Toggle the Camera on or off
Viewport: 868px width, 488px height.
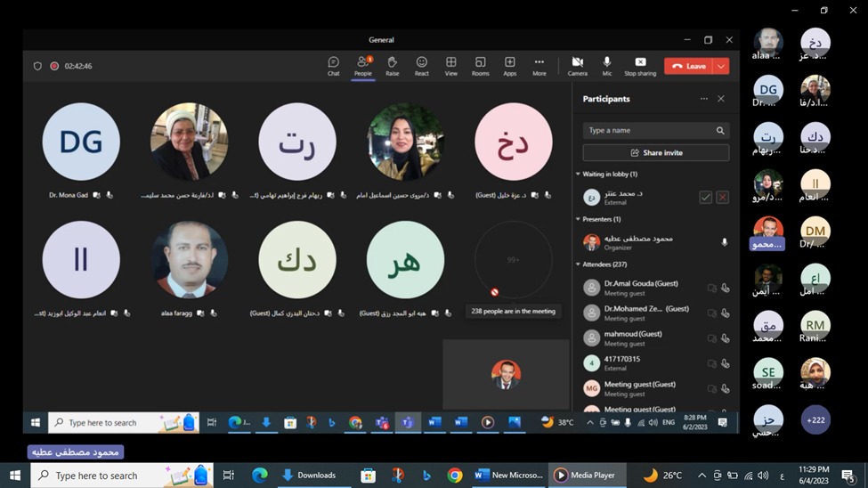point(577,66)
